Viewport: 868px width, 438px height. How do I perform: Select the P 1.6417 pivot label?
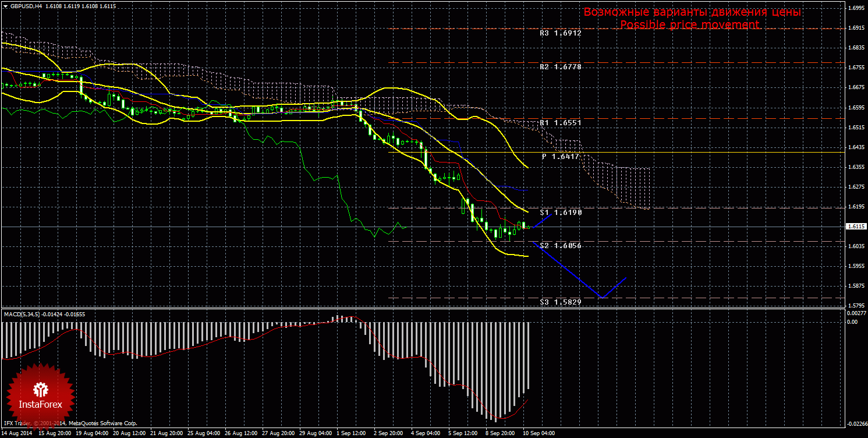(561, 157)
